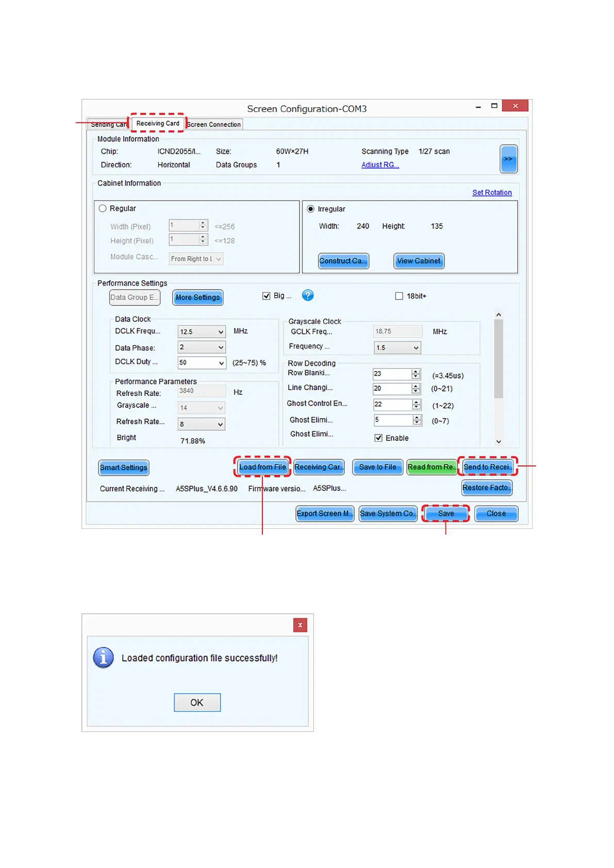Select the Regular cabinet radio button
Screen dimensions: 614x868
(103, 208)
